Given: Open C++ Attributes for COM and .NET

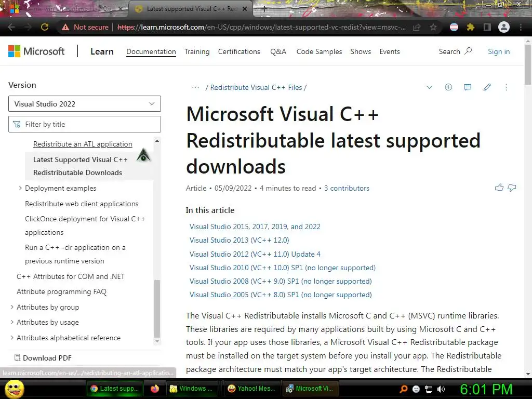Looking at the screenshot, I should [x=71, y=276].
